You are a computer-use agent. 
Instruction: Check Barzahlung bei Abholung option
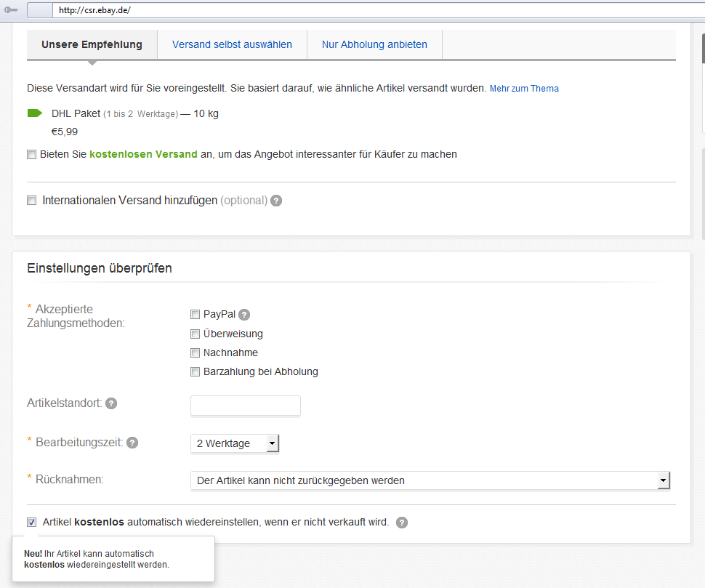(x=195, y=372)
